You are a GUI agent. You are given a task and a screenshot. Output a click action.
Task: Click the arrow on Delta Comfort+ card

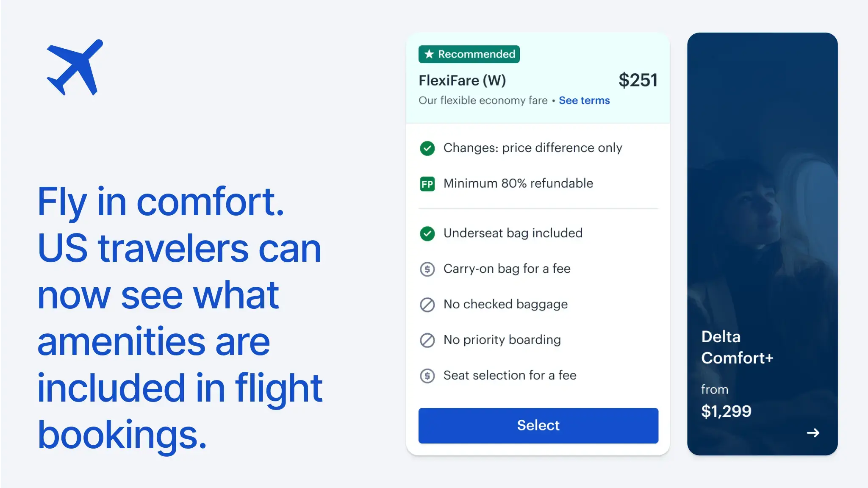[x=813, y=433]
